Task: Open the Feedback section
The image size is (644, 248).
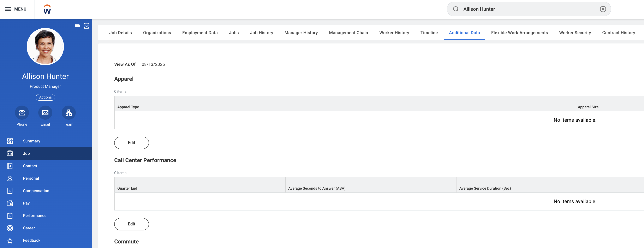Action: tap(31, 240)
